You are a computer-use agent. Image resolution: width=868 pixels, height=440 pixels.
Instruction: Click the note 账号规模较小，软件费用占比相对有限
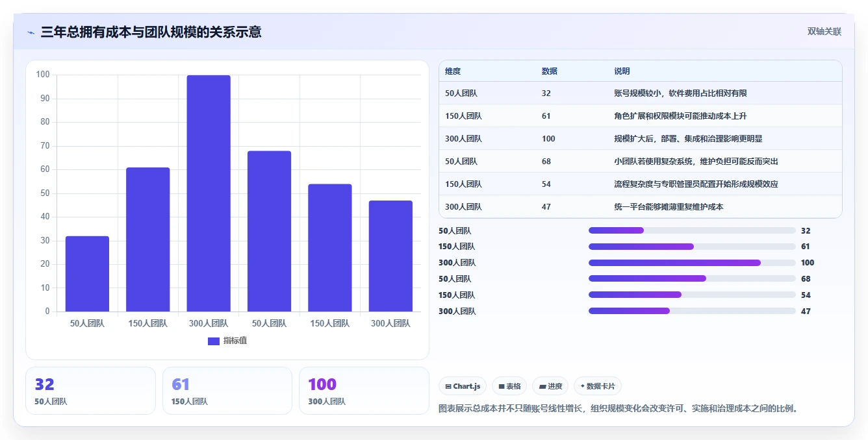click(x=680, y=93)
